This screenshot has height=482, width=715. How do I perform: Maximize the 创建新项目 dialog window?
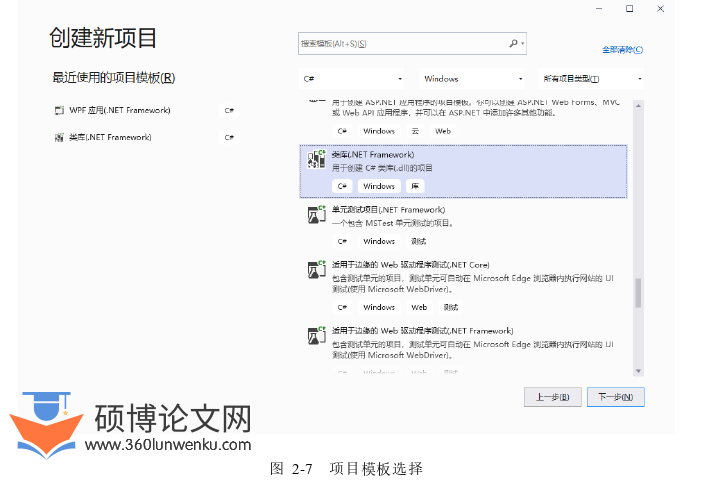pyautogui.click(x=630, y=9)
